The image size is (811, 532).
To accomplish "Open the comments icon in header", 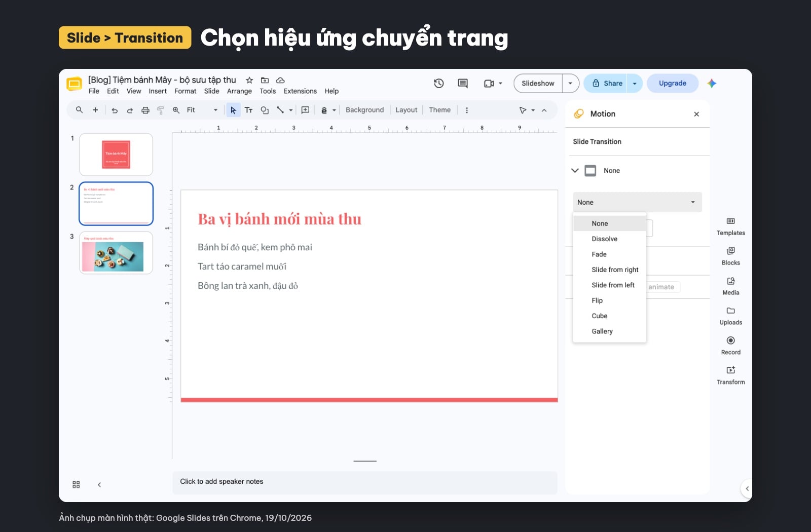I will point(463,84).
